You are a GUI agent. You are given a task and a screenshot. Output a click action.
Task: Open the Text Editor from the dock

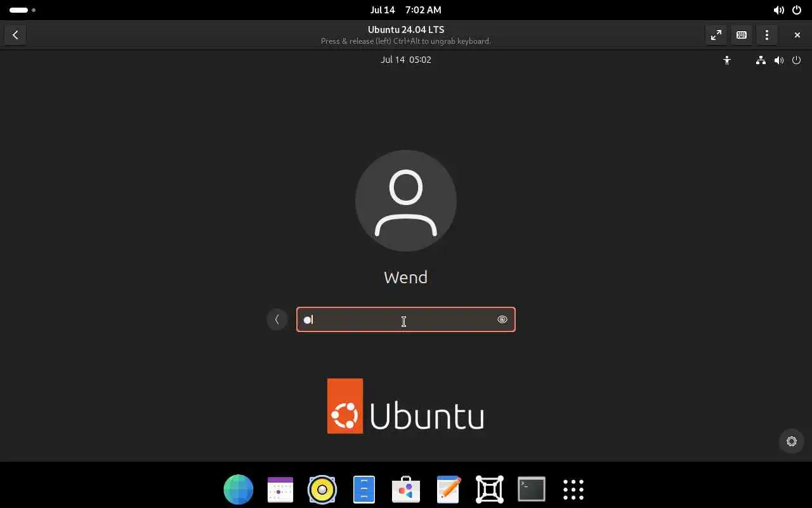(x=448, y=490)
